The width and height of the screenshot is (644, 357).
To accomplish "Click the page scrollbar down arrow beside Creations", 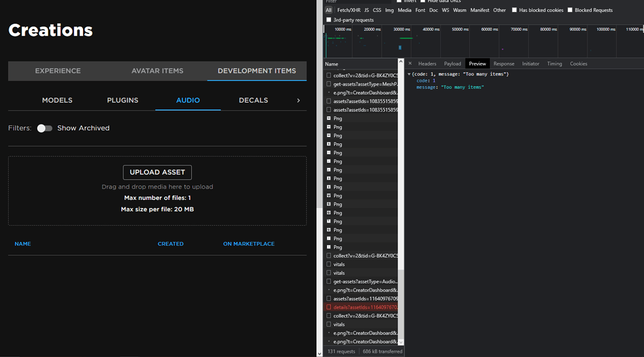I will [319, 353].
